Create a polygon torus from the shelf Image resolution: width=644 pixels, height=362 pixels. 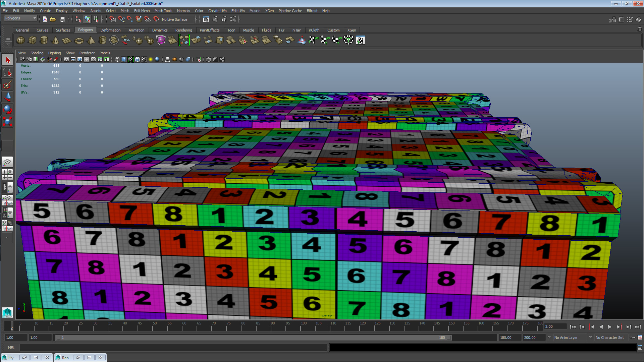[x=79, y=40]
